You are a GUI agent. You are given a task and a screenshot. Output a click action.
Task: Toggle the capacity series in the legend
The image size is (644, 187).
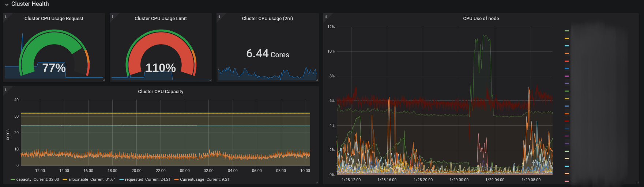pos(24,180)
